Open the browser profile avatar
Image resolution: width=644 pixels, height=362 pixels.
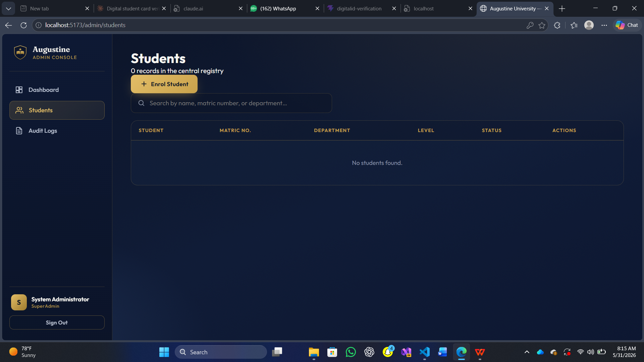coord(589,25)
